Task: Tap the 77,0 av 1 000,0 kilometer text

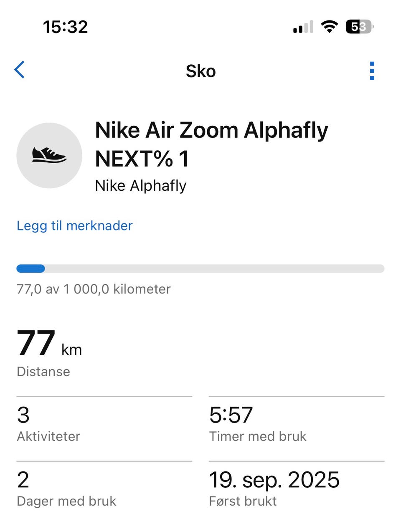Action: pyautogui.click(x=94, y=289)
